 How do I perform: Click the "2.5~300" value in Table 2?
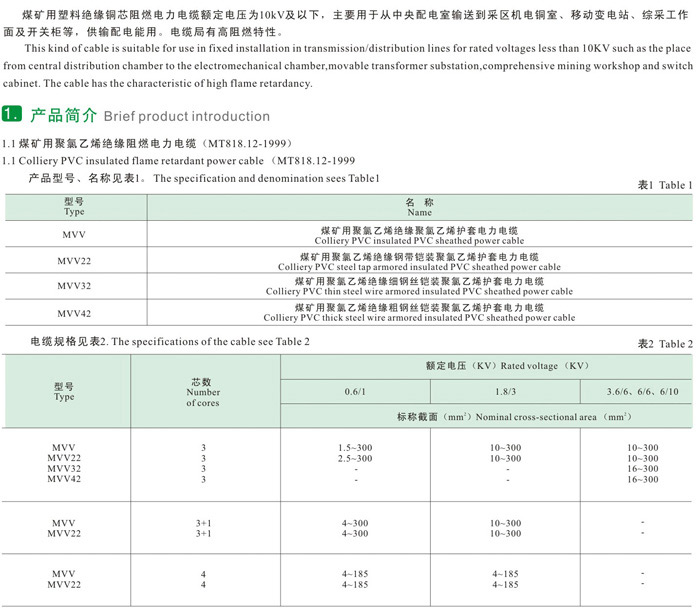355,459
